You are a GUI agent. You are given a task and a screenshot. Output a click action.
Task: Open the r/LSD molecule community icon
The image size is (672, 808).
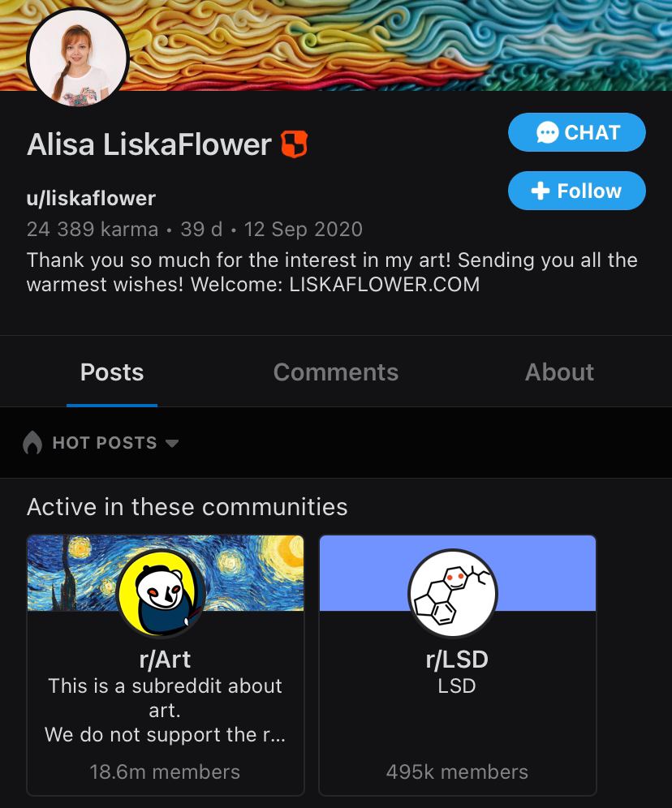tap(453, 593)
